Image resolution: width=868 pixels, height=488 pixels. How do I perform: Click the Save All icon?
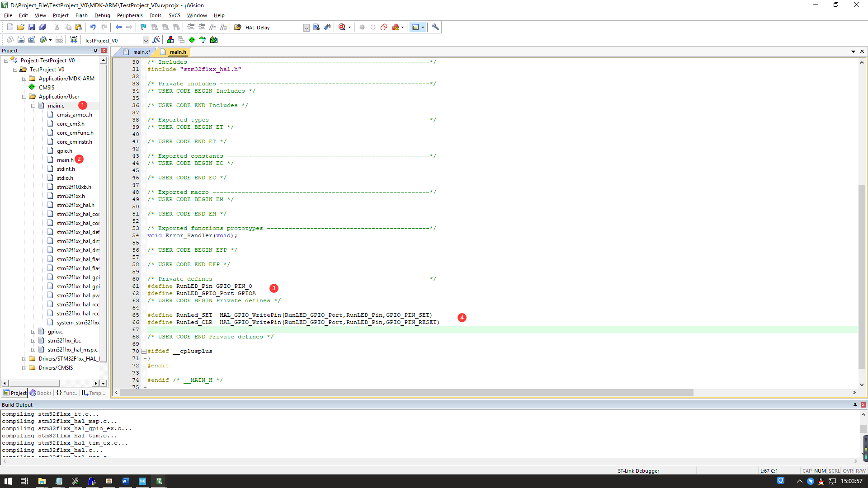pos(42,27)
